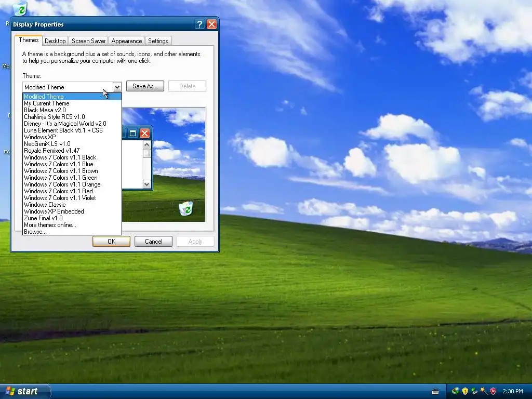Open the yellow security shield tray icon
Screen dimensions: 532x399
(465, 391)
